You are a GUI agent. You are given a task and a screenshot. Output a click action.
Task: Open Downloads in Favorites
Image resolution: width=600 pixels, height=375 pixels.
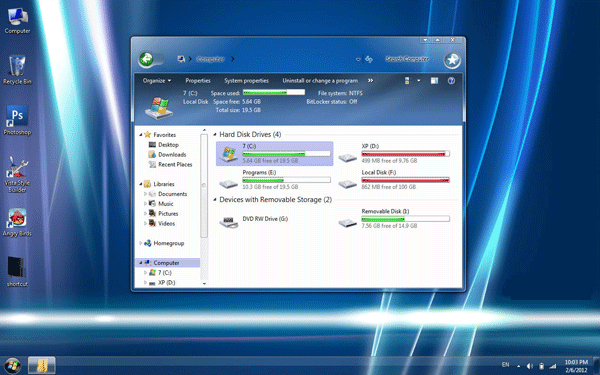172,155
